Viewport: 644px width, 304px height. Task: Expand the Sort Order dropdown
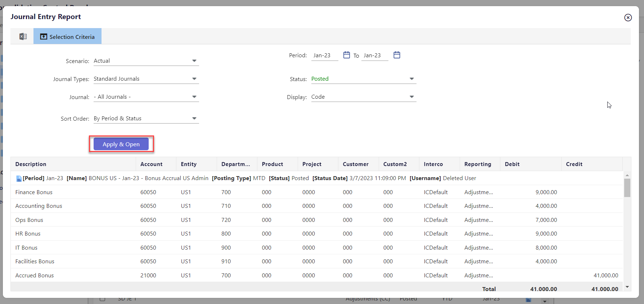pos(146,119)
